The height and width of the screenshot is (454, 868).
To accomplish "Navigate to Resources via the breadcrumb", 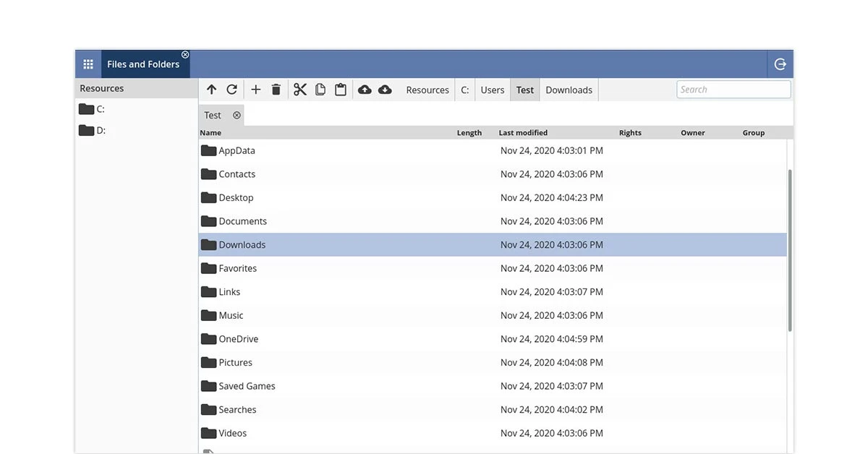I will coord(427,89).
